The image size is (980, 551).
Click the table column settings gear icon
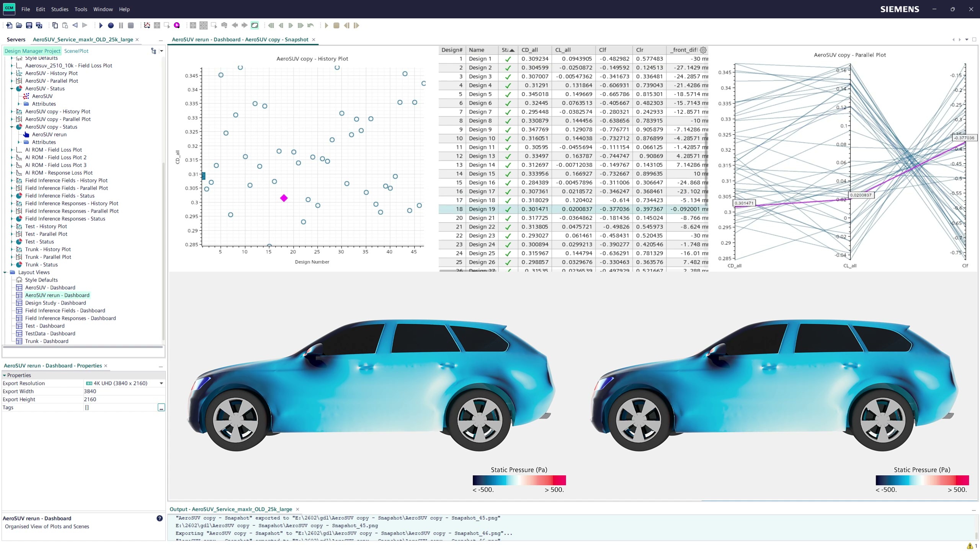703,50
